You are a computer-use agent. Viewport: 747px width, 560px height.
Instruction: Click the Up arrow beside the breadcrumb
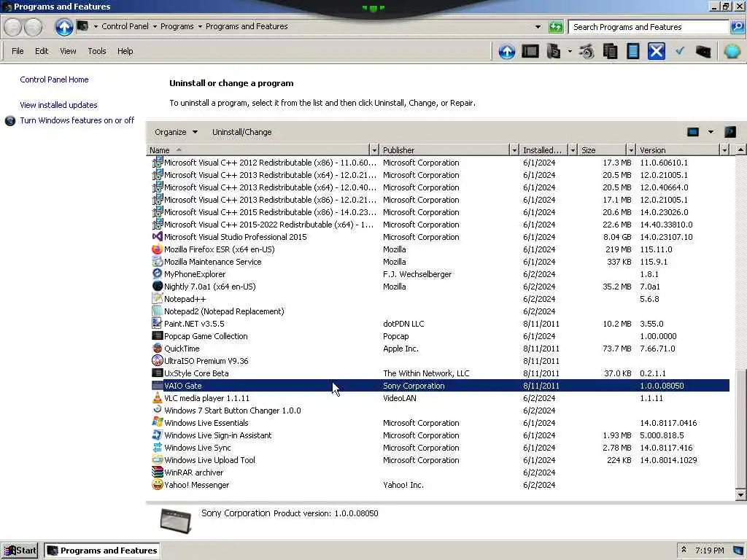(64, 27)
